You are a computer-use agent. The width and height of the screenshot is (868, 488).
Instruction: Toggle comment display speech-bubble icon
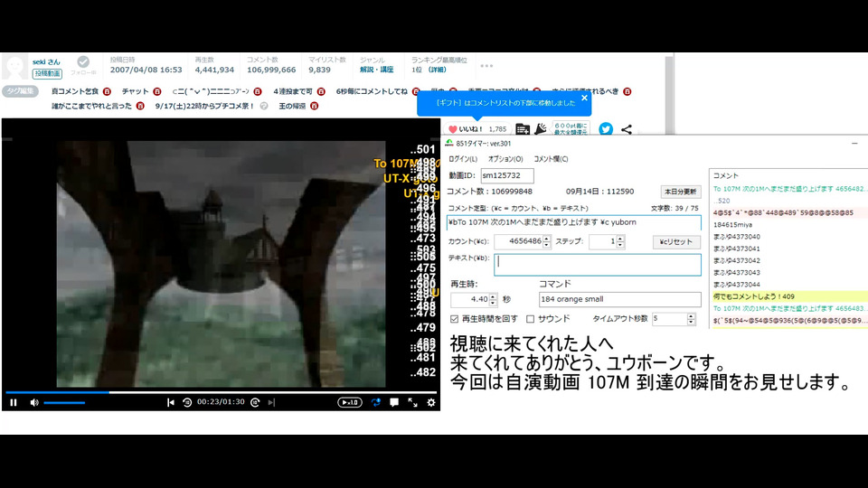(394, 403)
